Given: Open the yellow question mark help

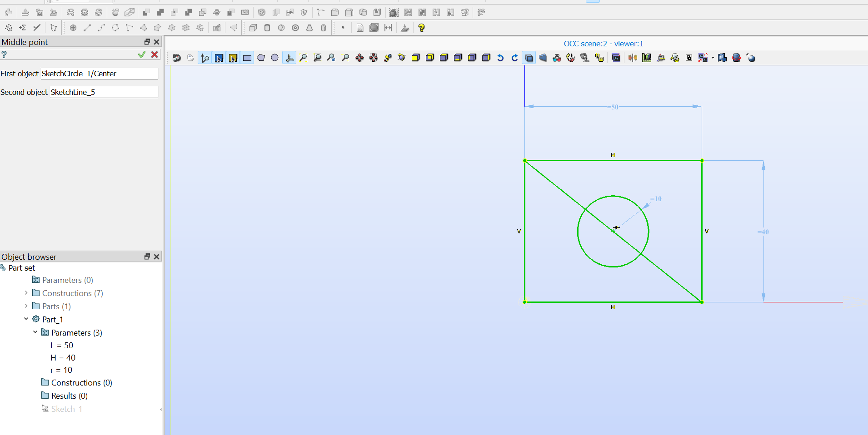Looking at the screenshot, I should 421,28.
